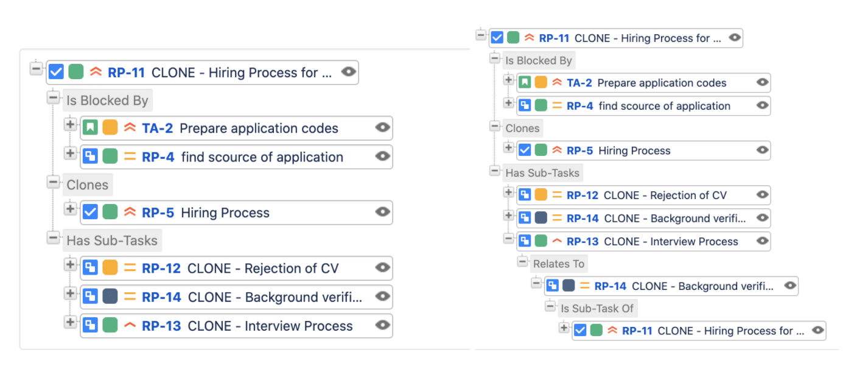Image resolution: width=868 pixels, height=380 pixels.
Task: Toggle the eye icon on root RP-11 in left tree
Action: 348,72
